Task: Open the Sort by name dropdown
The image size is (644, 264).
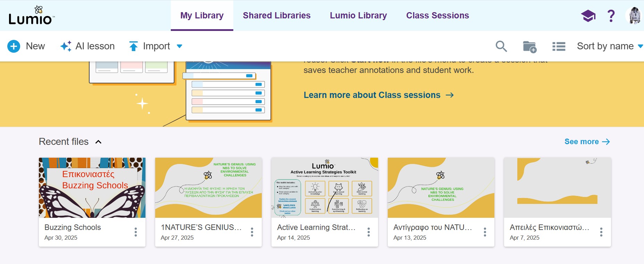Action: coord(610,46)
